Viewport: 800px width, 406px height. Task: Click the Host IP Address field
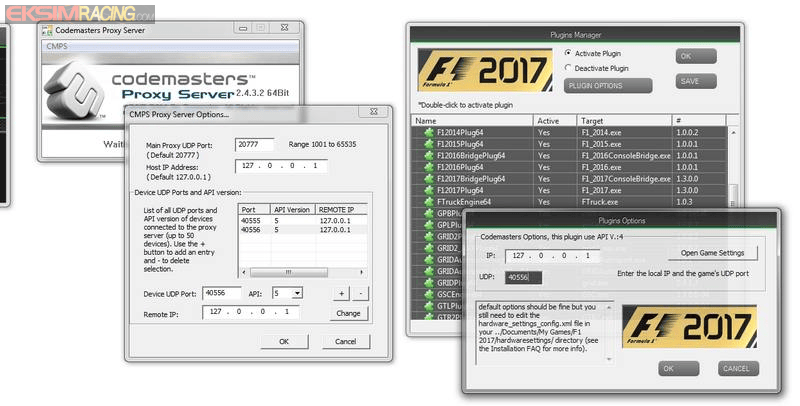point(281,166)
